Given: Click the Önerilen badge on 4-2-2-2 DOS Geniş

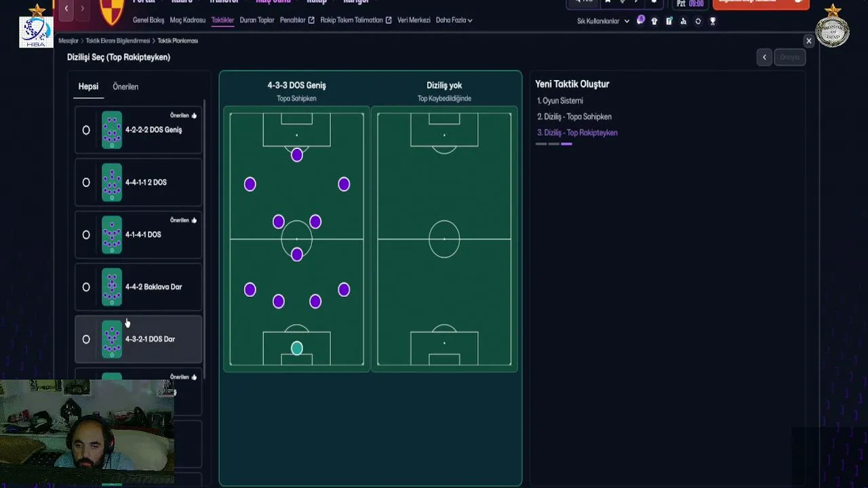Looking at the screenshot, I should [x=183, y=116].
